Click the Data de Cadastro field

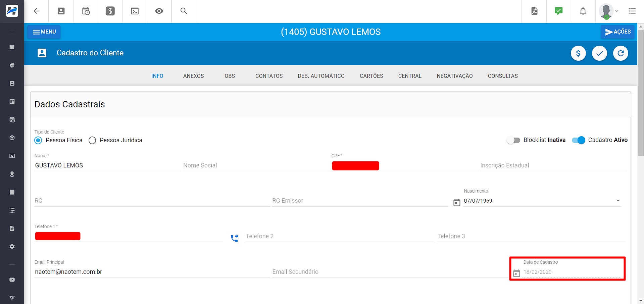pyautogui.click(x=572, y=272)
